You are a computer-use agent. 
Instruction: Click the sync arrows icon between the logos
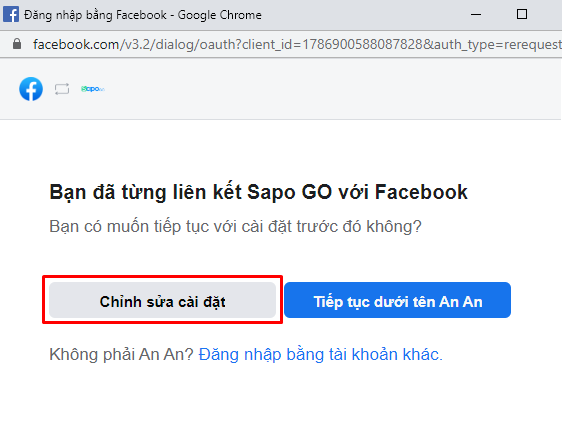point(62,89)
